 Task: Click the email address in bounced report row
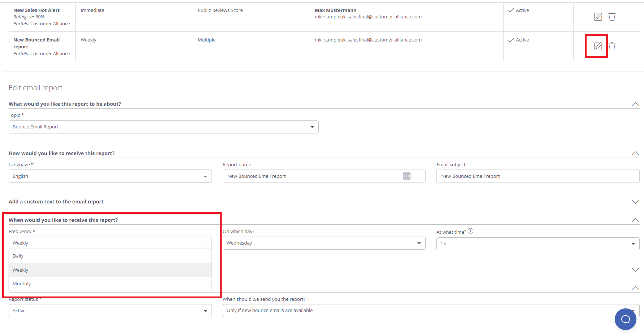coord(368,40)
